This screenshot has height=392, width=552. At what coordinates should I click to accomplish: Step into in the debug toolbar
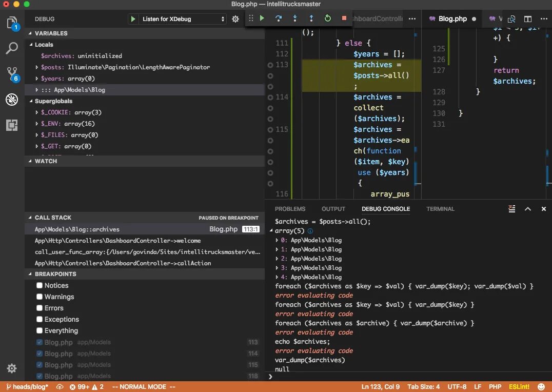click(295, 18)
